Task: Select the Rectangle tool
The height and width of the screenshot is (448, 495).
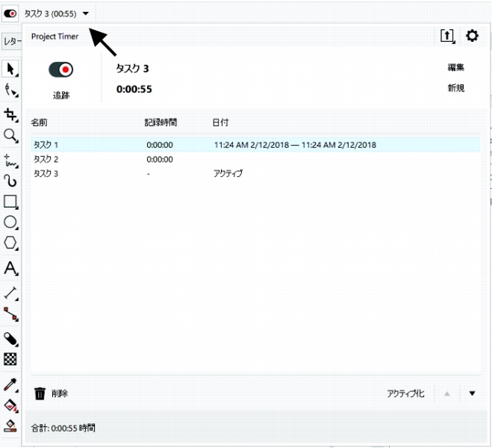Action: [10, 202]
